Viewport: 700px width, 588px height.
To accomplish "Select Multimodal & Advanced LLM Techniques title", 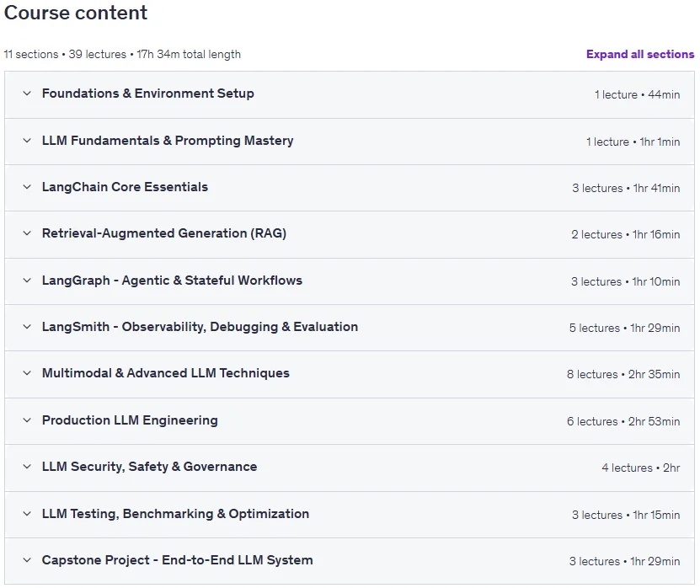I will point(166,373).
